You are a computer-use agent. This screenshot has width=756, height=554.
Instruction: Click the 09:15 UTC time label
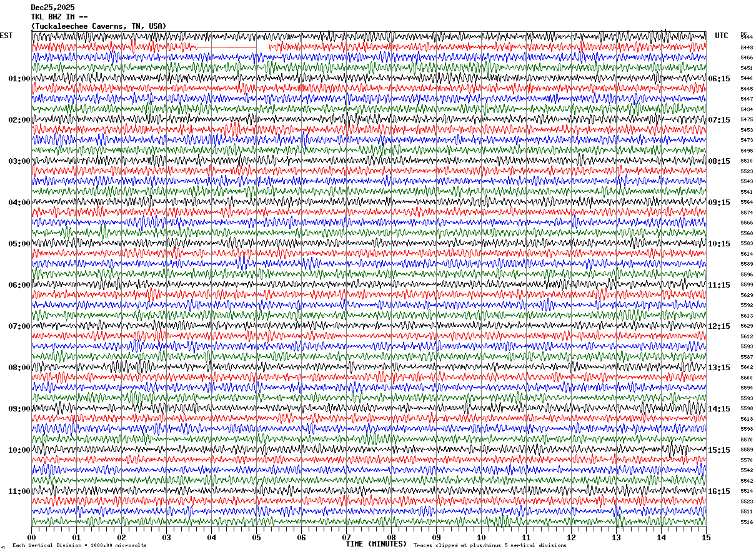click(x=719, y=203)
